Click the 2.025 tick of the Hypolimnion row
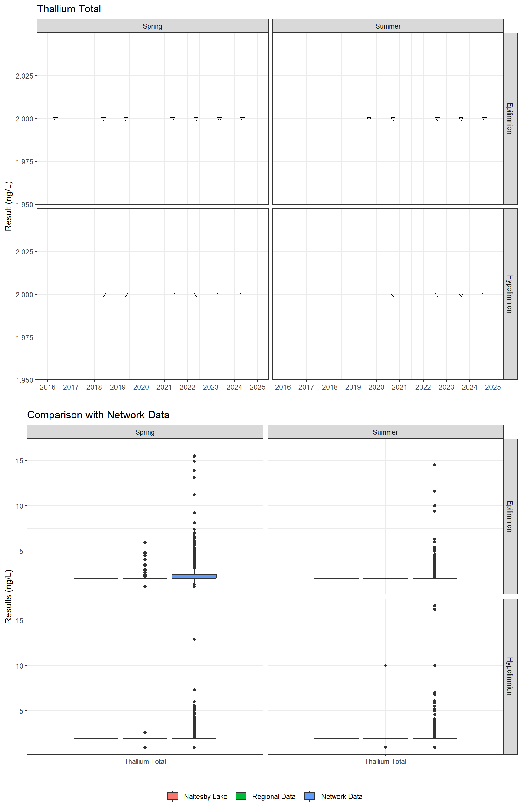This screenshot has width=522, height=812. (x=24, y=251)
